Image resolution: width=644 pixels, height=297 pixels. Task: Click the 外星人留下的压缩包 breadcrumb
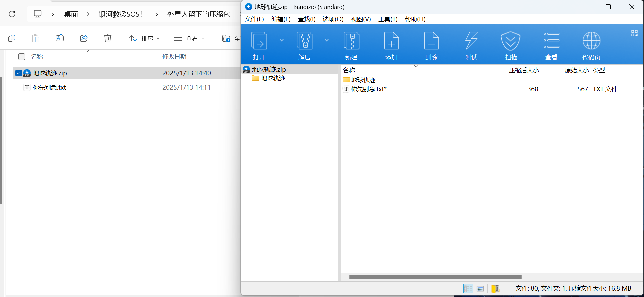click(199, 14)
